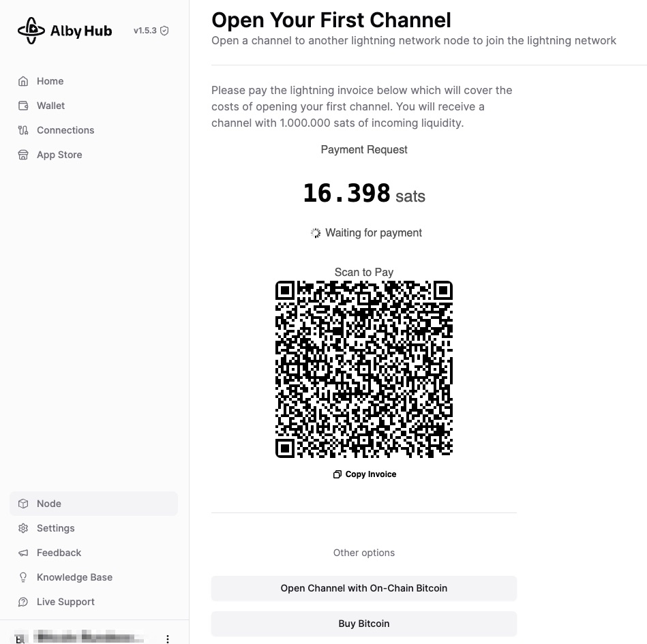Click the Knowledge Base lightbulb icon
The width and height of the screenshot is (647, 644).
point(23,578)
